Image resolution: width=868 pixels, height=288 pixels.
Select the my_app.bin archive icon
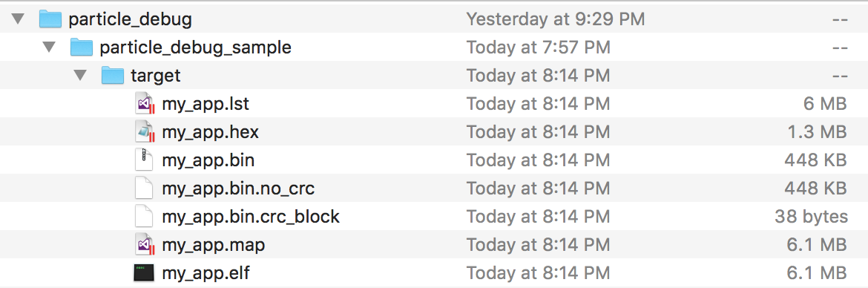click(x=144, y=160)
